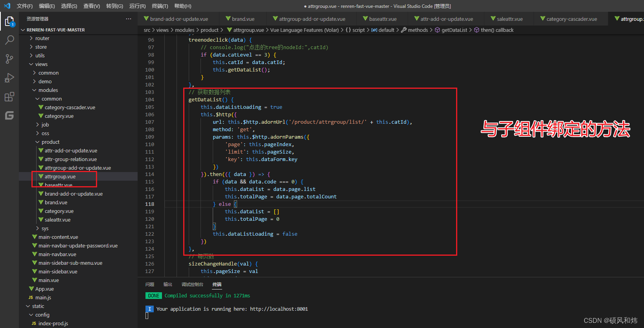This screenshot has width=644, height=328.
Task: Switch to brand-add-or-update.vue editor tab
Action: tap(179, 19)
